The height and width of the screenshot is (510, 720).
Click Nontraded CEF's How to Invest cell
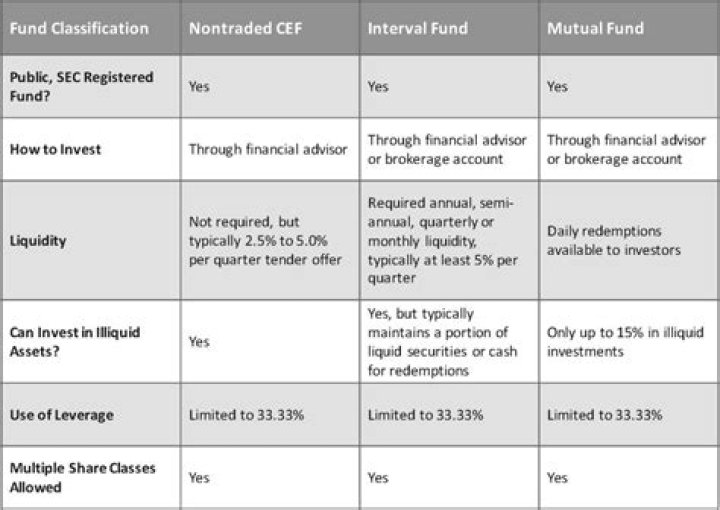(268, 150)
